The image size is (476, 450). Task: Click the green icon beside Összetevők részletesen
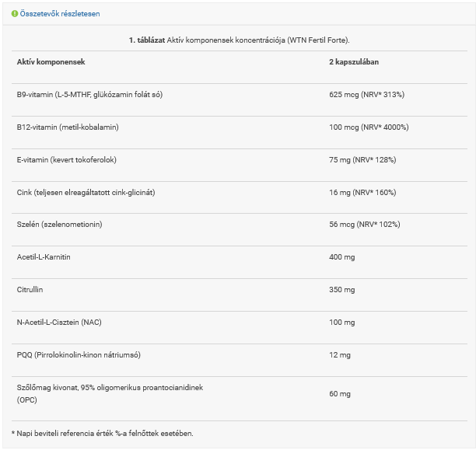coord(15,14)
